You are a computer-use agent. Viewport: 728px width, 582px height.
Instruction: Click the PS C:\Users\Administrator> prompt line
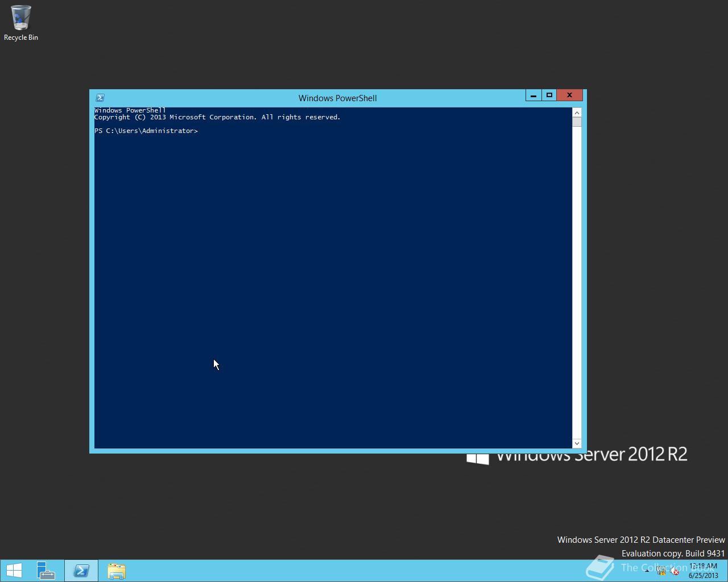coord(146,131)
